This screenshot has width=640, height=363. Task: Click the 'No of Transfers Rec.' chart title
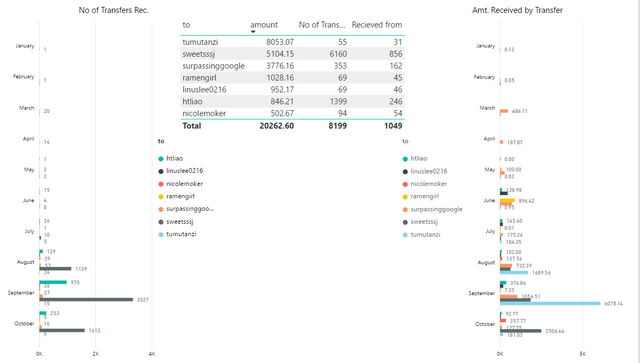113,10
